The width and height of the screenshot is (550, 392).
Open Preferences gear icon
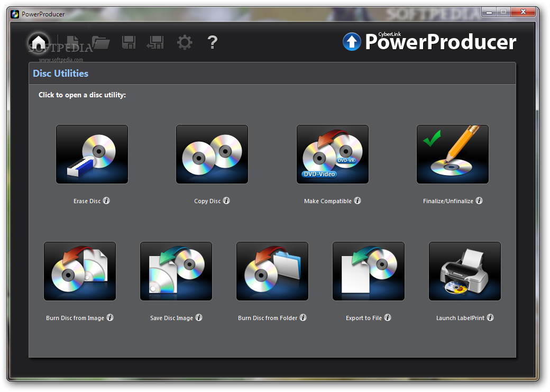point(185,42)
